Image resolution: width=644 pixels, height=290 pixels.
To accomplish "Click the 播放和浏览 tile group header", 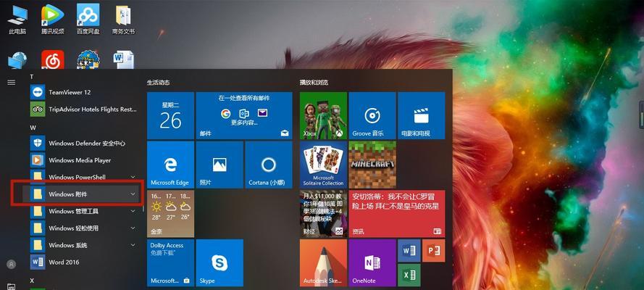I will click(x=314, y=83).
